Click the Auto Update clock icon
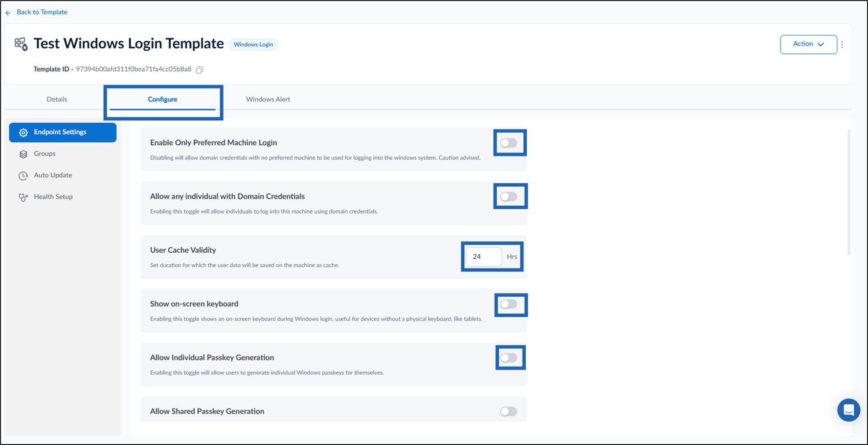The image size is (868, 445). (x=23, y=175)
